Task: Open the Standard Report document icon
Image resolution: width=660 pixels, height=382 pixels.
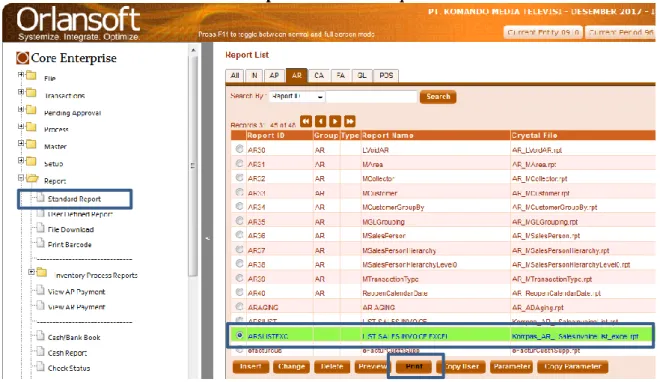Action: [x=40, y=198]
